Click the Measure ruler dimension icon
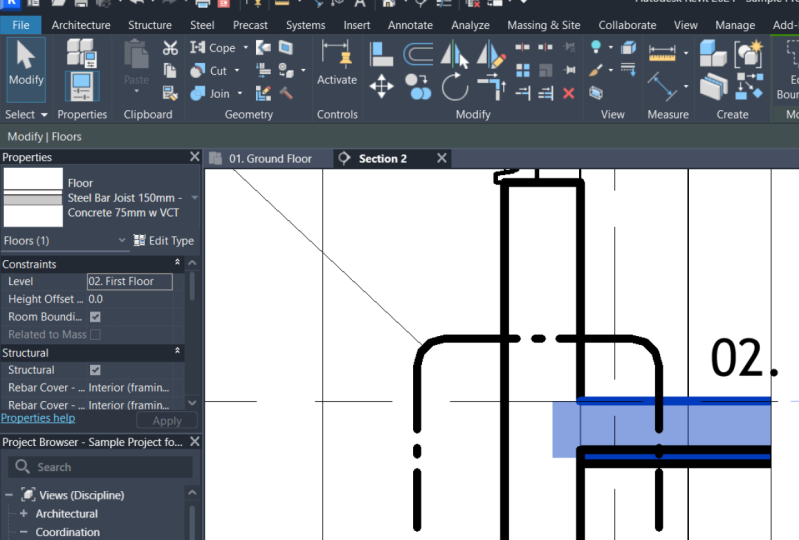 pyautogui.click(x=662, y=52)
